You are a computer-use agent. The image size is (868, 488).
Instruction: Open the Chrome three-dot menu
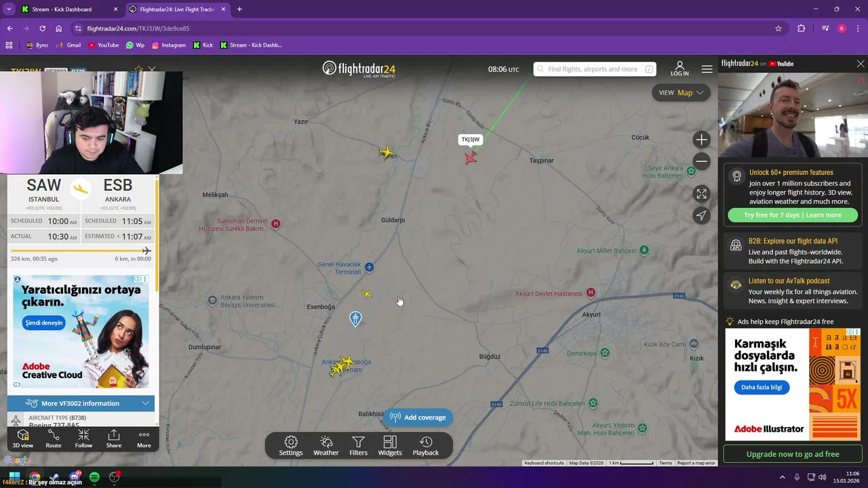859,28
